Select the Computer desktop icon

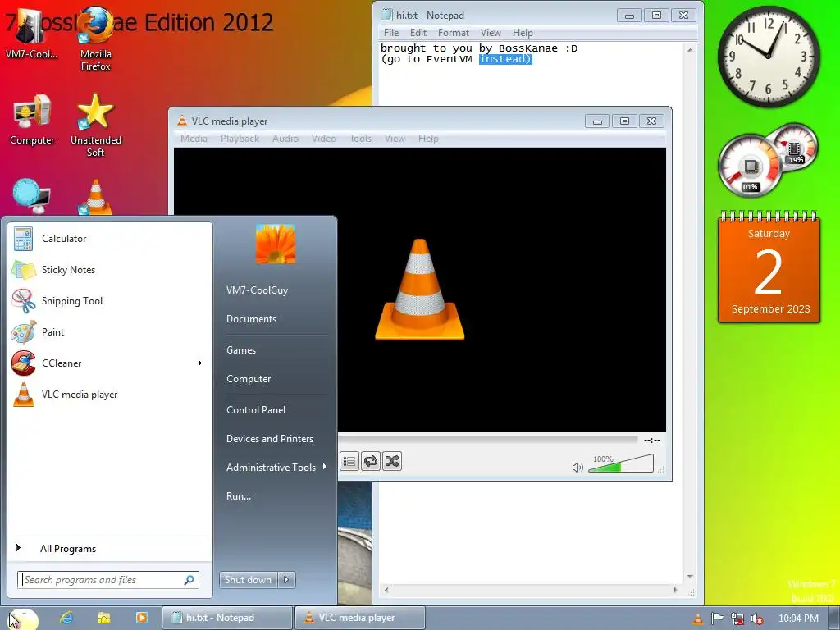[32, 119]
